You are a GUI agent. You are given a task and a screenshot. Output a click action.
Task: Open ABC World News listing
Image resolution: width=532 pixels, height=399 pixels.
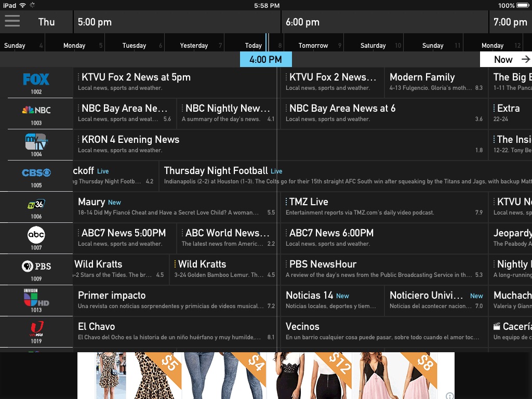[x=229, y=239]
